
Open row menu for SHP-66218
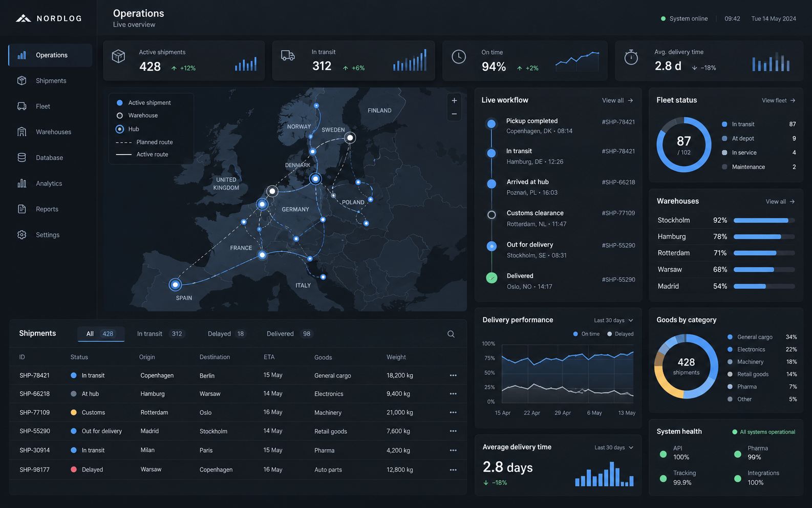[453, 394]
